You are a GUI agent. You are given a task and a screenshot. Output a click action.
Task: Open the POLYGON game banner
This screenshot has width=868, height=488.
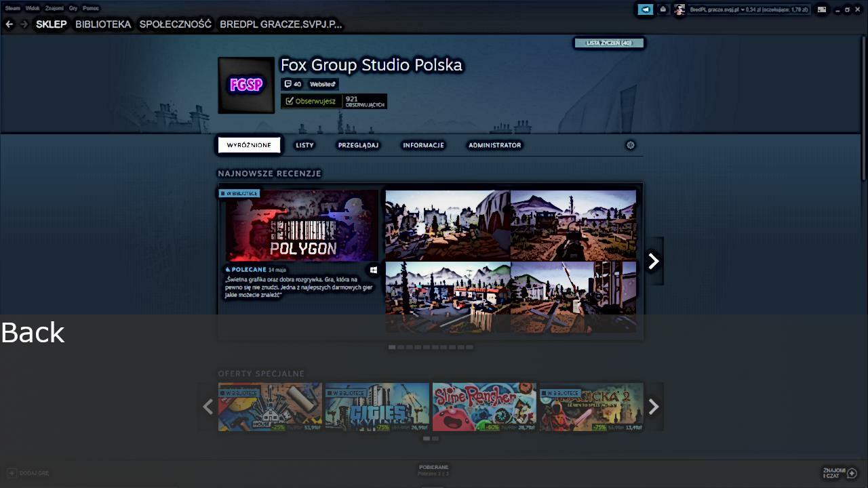[302, 226]
